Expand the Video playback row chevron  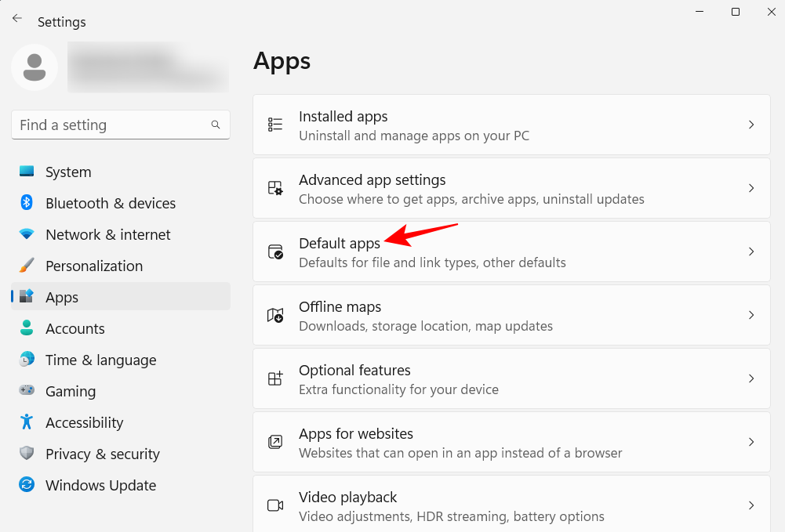click(x=751, y=505)
